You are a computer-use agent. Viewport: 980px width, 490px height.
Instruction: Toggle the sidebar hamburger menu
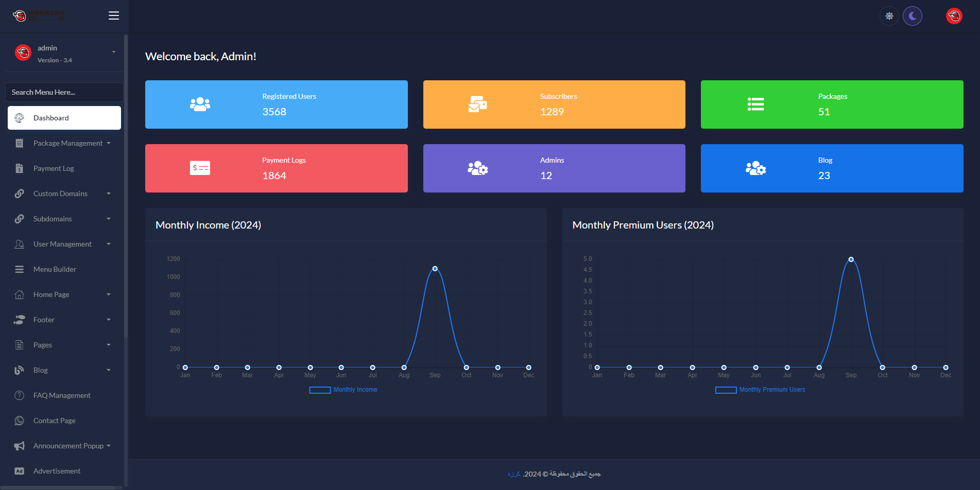coord(114,16)
